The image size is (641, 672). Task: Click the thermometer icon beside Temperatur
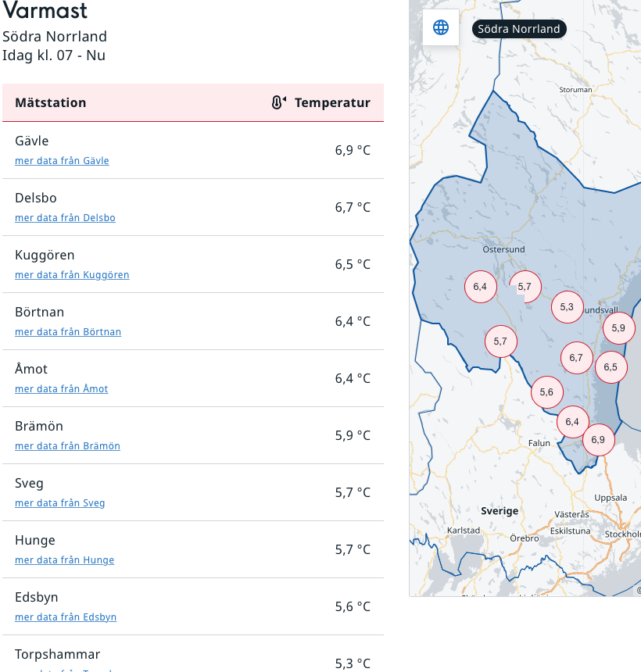click(x=278, y=102)
